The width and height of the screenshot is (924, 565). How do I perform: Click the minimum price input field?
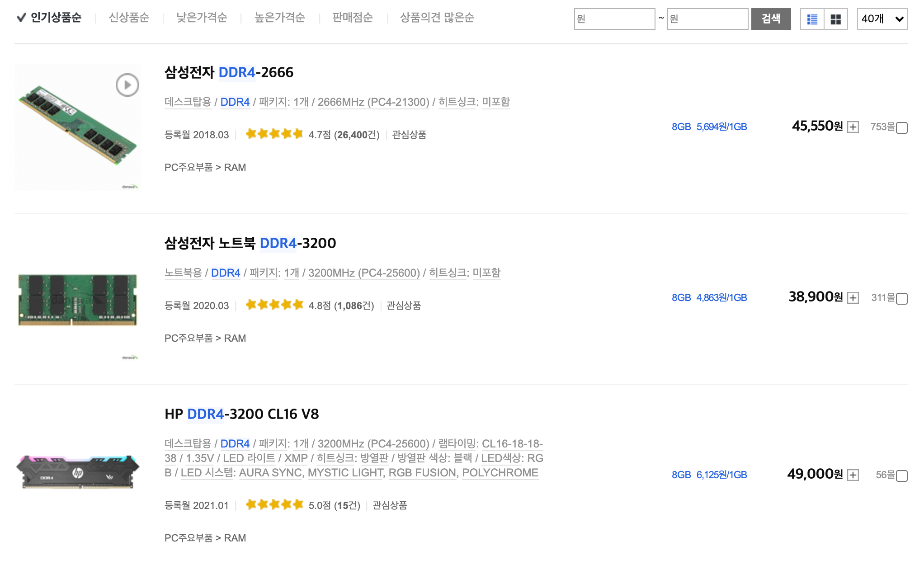(x=614, y=19)
